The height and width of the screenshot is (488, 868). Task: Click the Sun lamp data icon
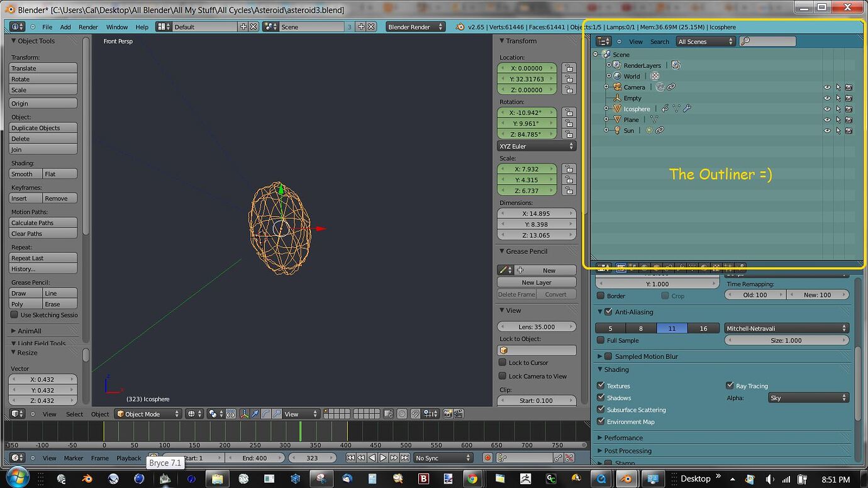pyautogui.click(x=649, y=130)
